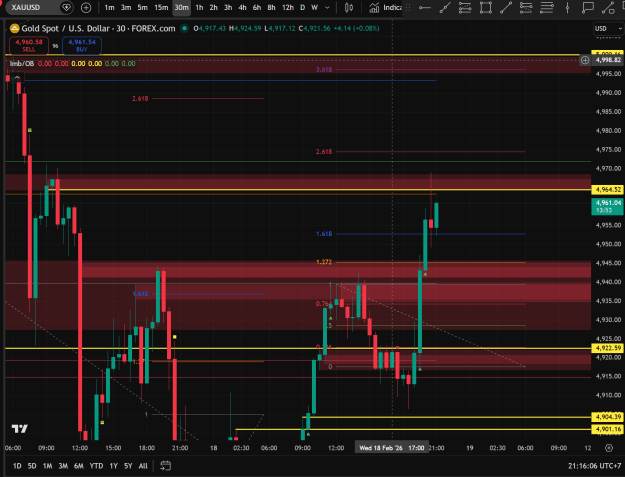Click the gold symbol logo in the legend

coord(15,28)
